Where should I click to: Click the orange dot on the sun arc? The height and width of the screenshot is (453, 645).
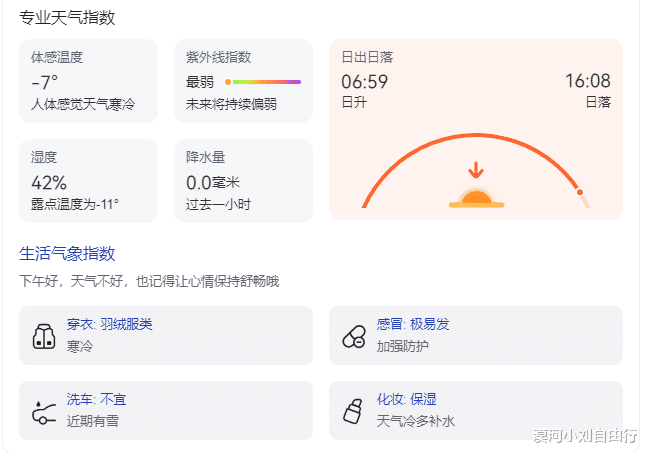pyautogui.click(x=579, y=192)
